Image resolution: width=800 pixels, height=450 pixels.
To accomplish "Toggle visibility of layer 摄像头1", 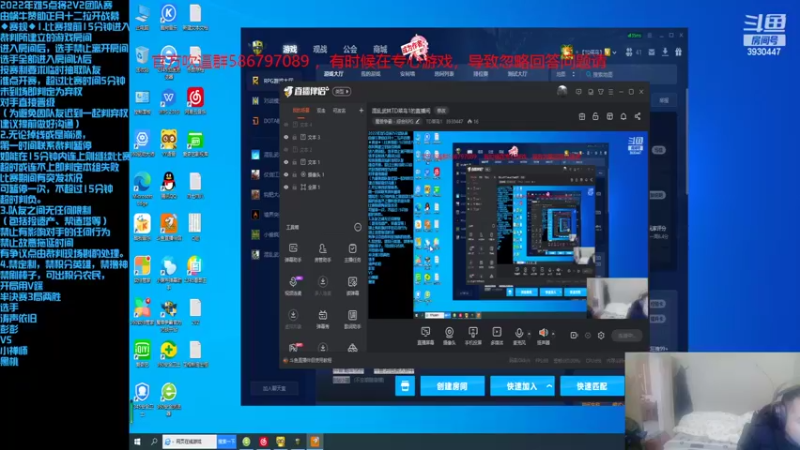I will pos(286,174).
